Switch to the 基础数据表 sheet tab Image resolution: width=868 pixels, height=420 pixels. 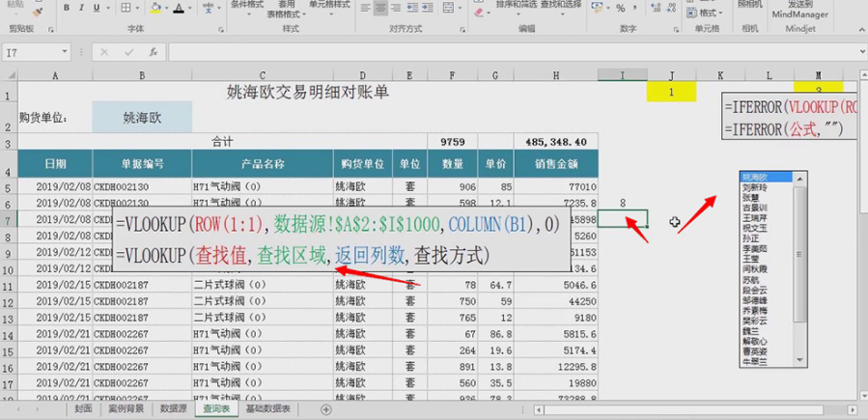[x=267, y=409]
